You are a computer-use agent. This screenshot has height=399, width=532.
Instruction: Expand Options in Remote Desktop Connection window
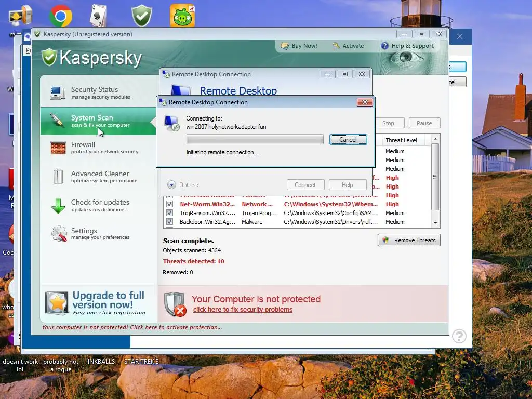tap(183, 185)
